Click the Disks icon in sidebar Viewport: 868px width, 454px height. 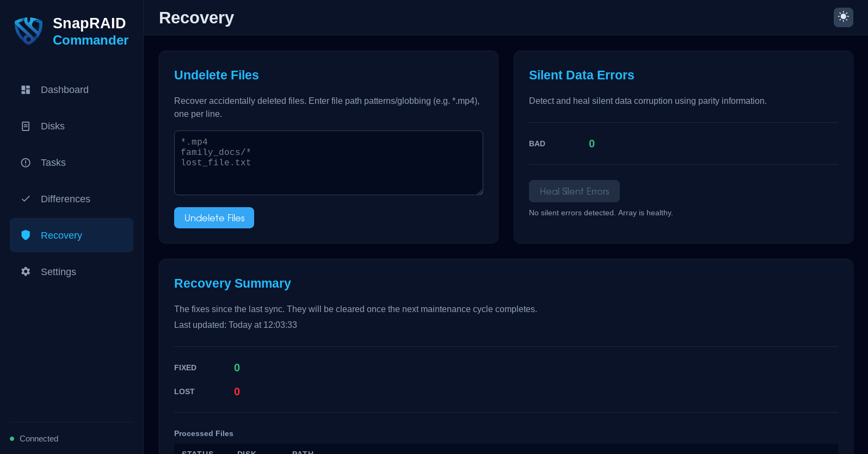coord(26,126)
